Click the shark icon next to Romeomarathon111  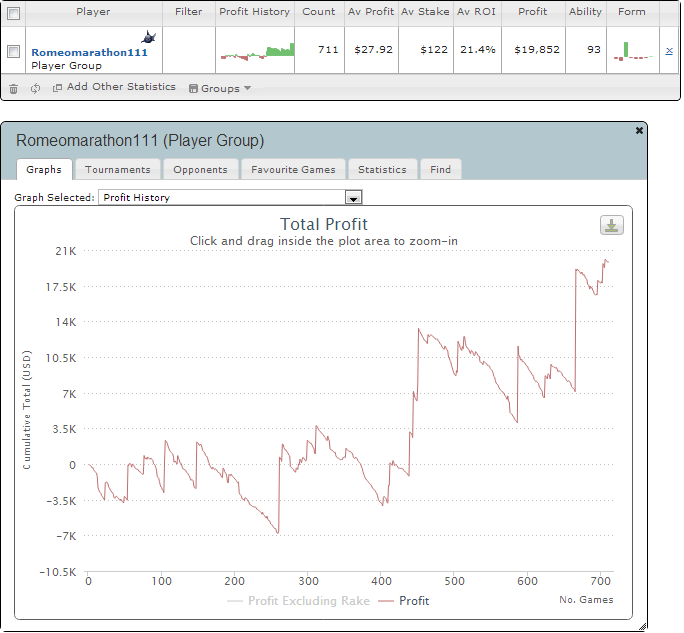tap(149, 37)
